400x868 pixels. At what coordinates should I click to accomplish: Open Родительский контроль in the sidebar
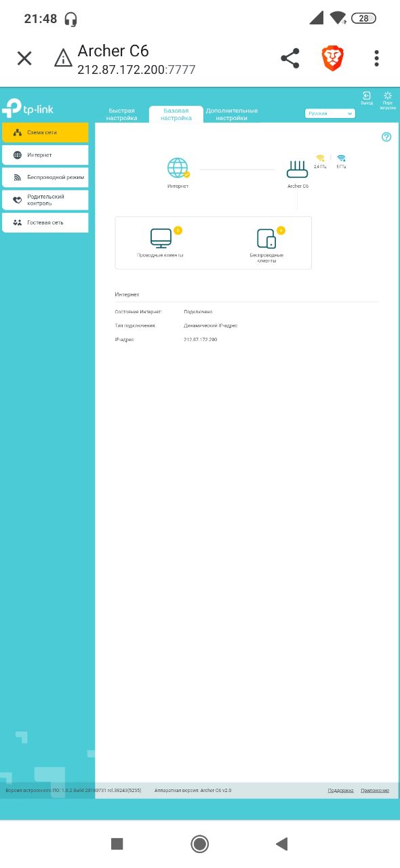[45, 200]
